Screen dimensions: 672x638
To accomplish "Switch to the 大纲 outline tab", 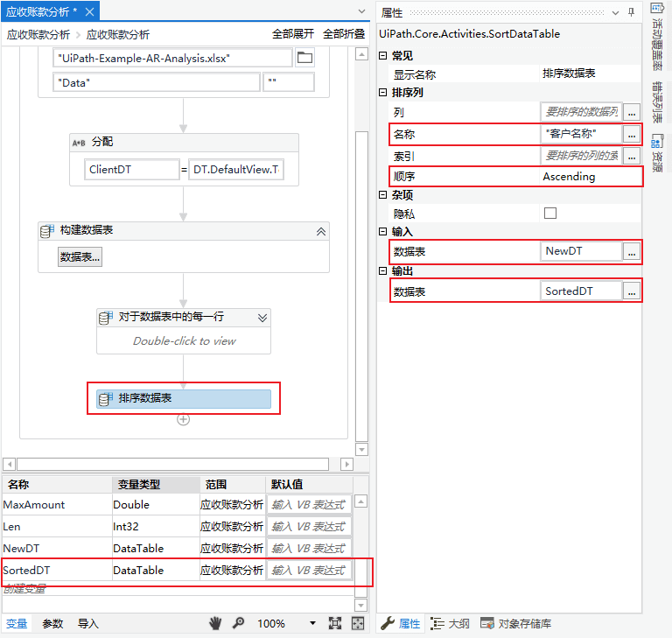I will tap(451, 623).
